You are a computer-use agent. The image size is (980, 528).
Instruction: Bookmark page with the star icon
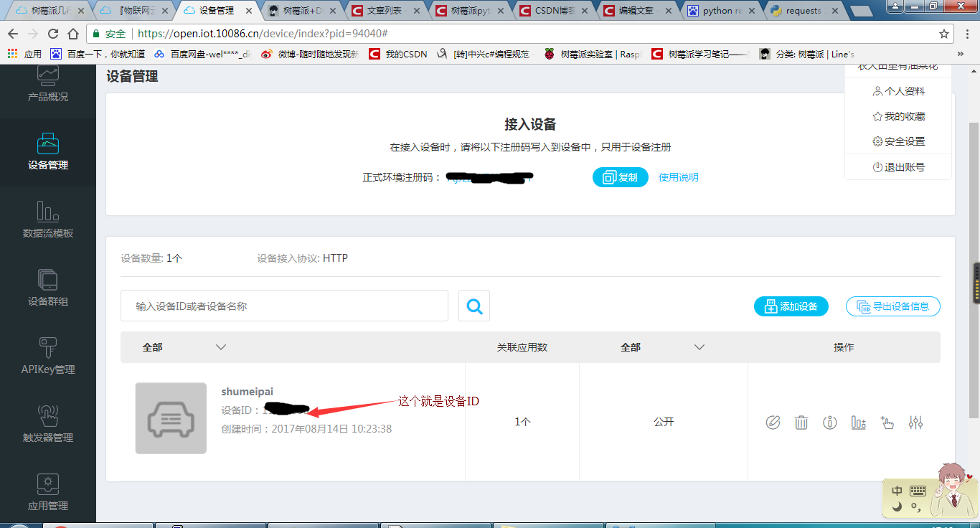click(944, 34)
